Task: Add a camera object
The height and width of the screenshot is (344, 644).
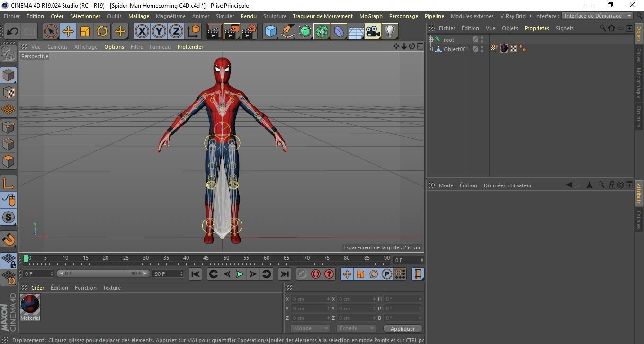Action: (x=373, y=32)
